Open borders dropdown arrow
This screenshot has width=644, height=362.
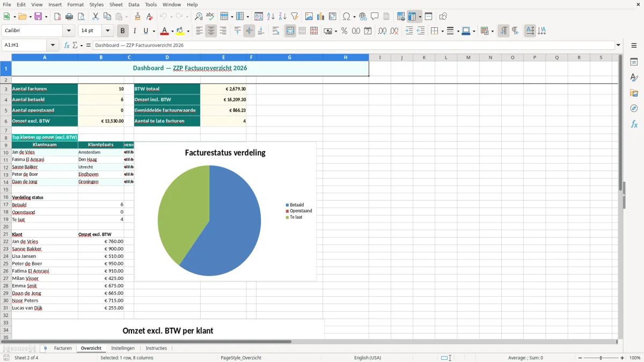(x=442, y=31)
